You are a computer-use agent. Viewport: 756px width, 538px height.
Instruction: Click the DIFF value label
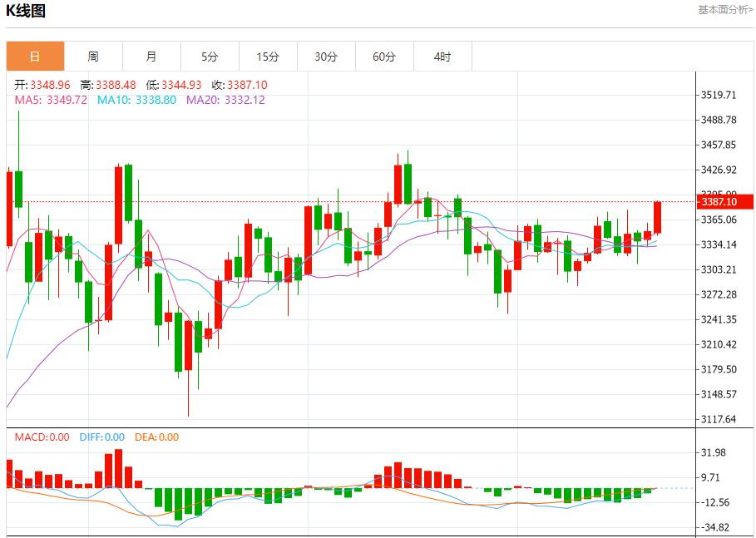(101, 437)
